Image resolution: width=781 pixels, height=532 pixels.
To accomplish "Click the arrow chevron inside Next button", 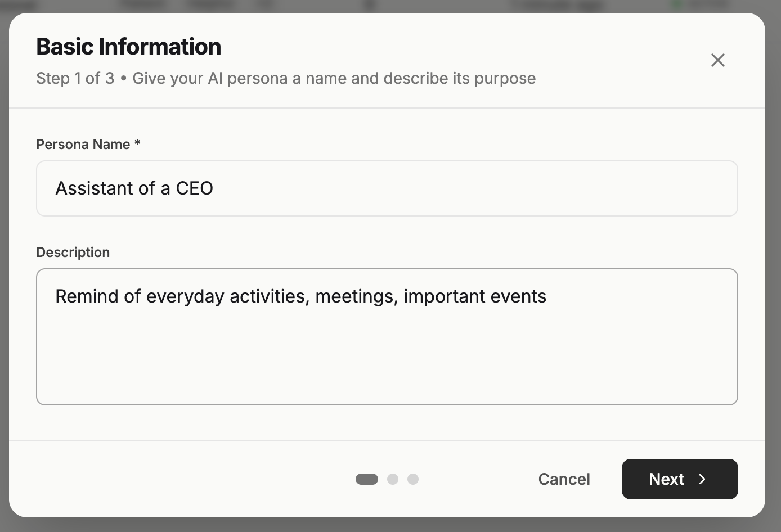I will coord(702,479).
